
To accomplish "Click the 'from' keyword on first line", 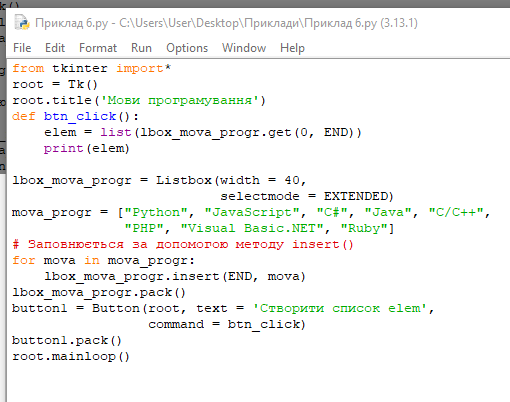I will (x=28, y=68).
